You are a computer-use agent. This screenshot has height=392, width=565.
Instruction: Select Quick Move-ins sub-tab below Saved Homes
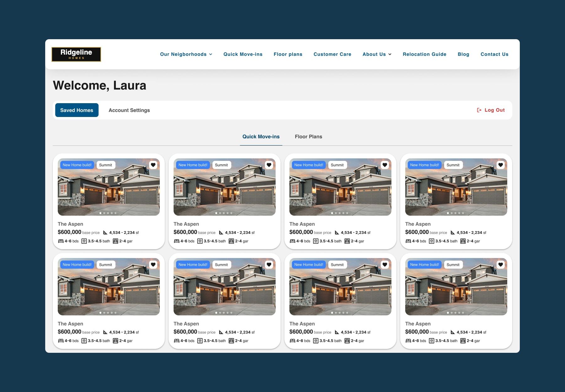(261, 137)
